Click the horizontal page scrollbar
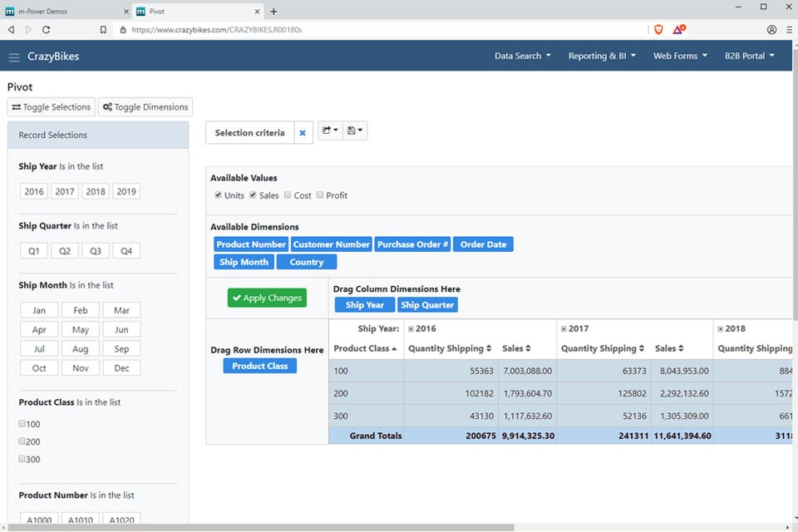 pos(260,528)
